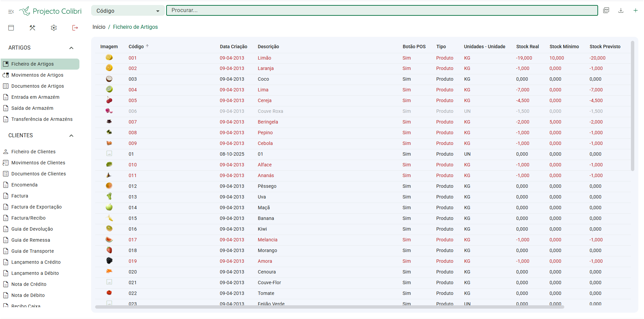Collapse the CLIENTES section

[71, 136]
